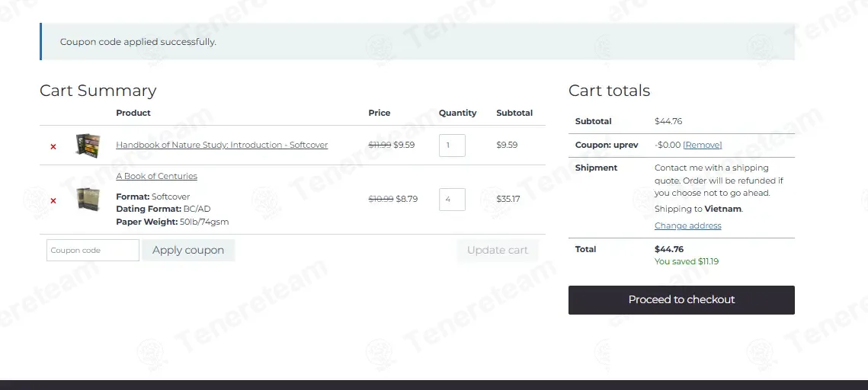The height and width of the screenshot is (390, 868).
Task: Click the Cart totals heading
Action: [609, 90]
